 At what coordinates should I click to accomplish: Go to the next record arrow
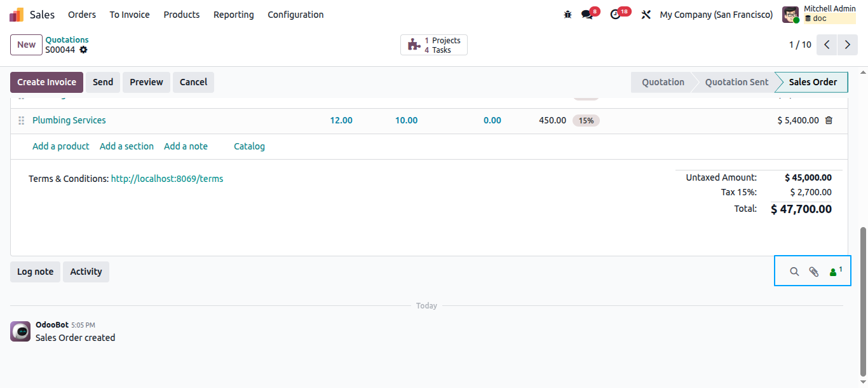coord(848,45)
